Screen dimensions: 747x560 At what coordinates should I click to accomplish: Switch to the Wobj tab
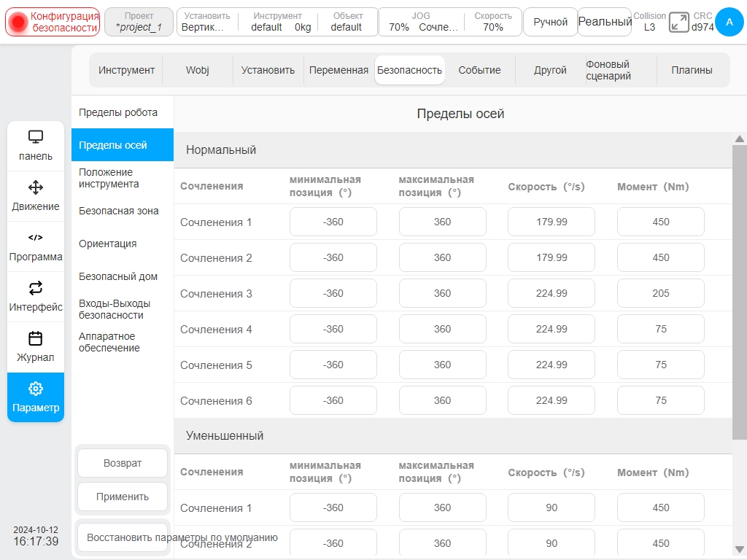[x=197, y=70]
